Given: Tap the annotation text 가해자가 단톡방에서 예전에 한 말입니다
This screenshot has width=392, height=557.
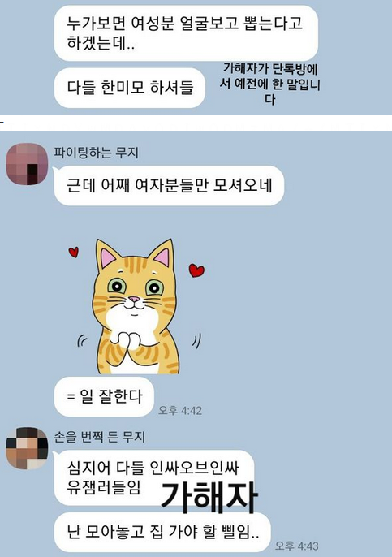Looking at the screenshot, I should click(x=269, y=84).
